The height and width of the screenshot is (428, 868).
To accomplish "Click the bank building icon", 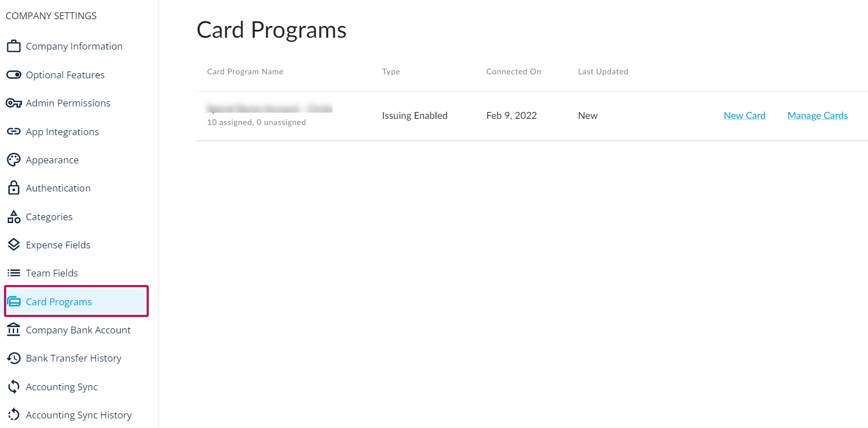I will point(14,330).
